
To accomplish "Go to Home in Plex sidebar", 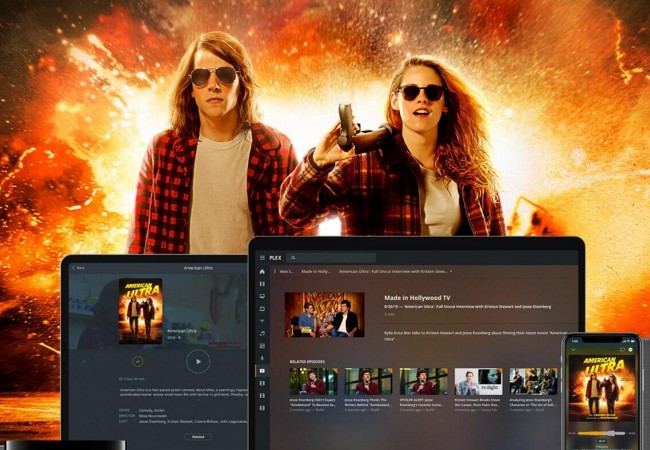I will tap(262, 271).
